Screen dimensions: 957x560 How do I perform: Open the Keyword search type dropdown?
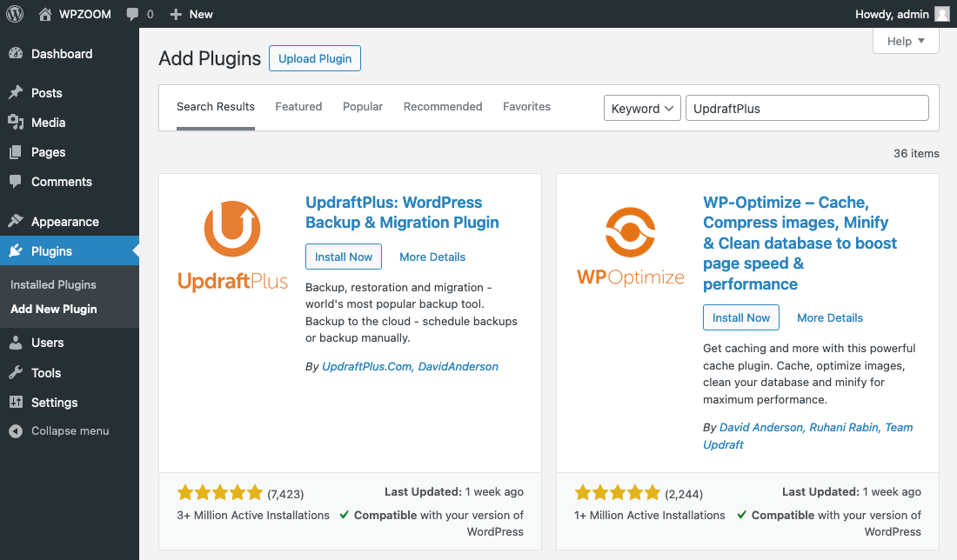click(x=642, y=109)
